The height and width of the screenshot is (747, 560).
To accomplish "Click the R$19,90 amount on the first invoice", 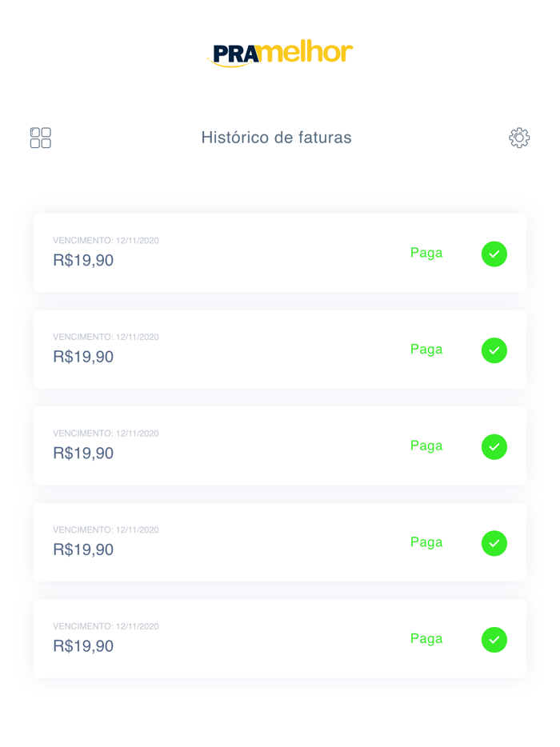I will point(83,261).
